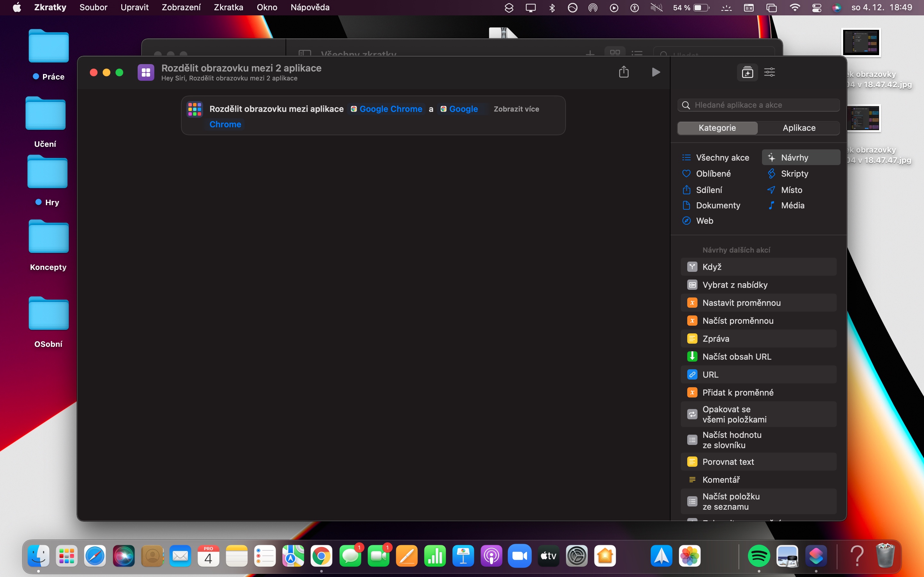Expand action with Zobrazit více

pos(516,109)
